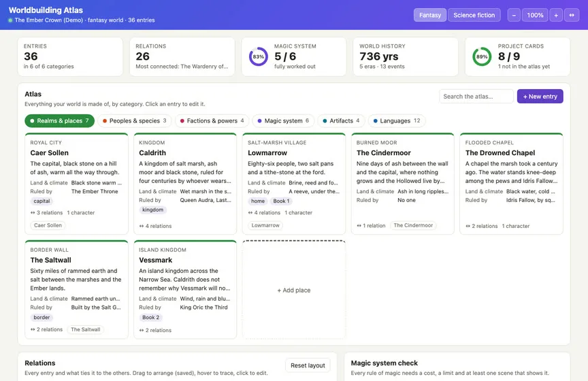Open the Vessmark island kingdom entry
The width and height of the screenshot is (588, 381).
point(185,290)
